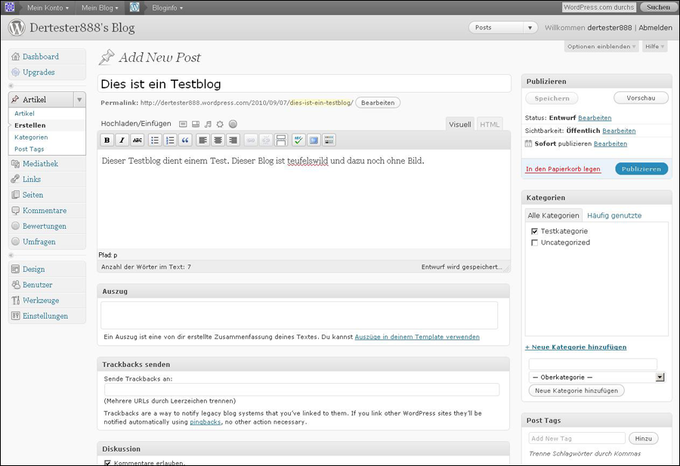Image resolution: width=680 pixels, height=466 pixels.
Task: Focus the post title field
Action: point(304,84)
